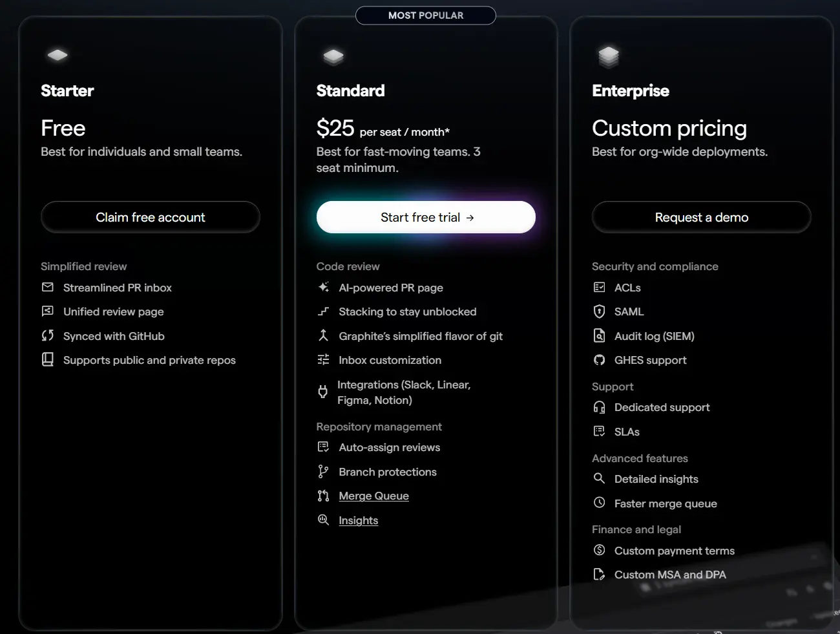
Task: Click the sparkle icon for AI-powered PR page
Action: (324, 287)
